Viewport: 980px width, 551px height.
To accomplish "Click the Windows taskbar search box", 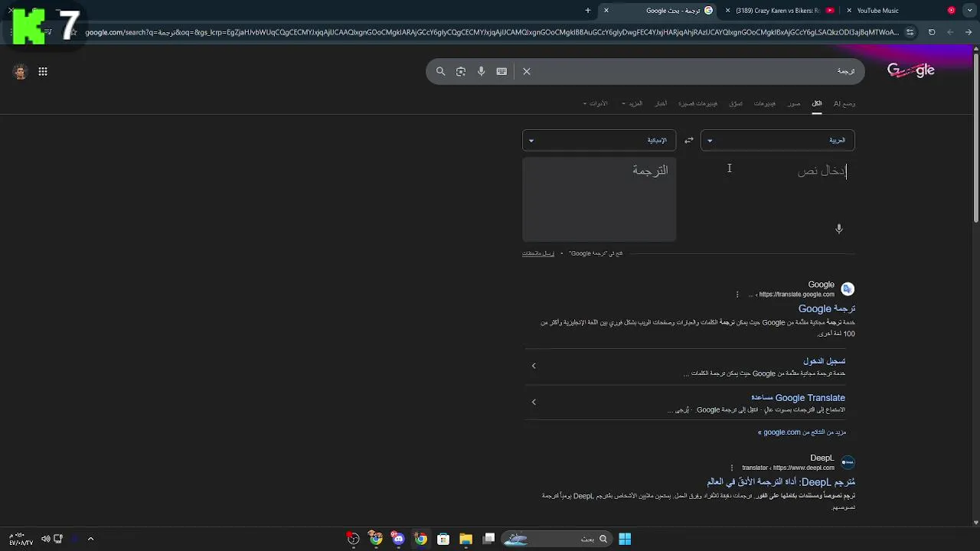I will click(557, 539).
